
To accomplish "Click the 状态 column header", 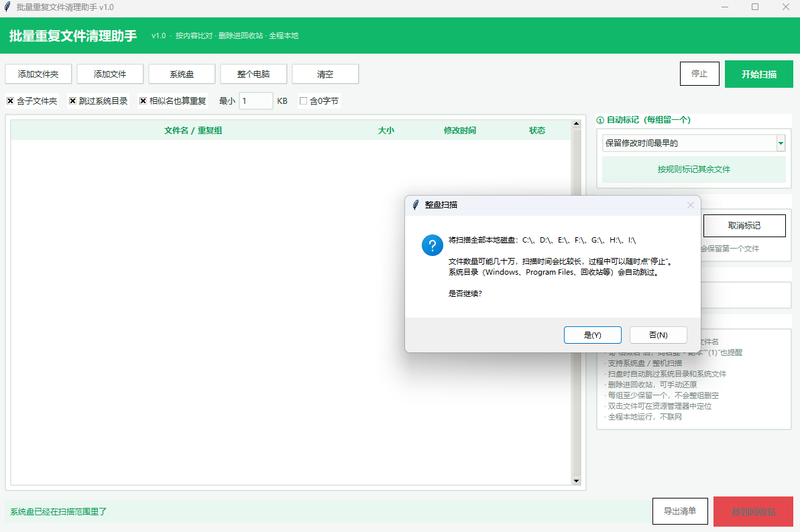I will [x=536, y=131].
